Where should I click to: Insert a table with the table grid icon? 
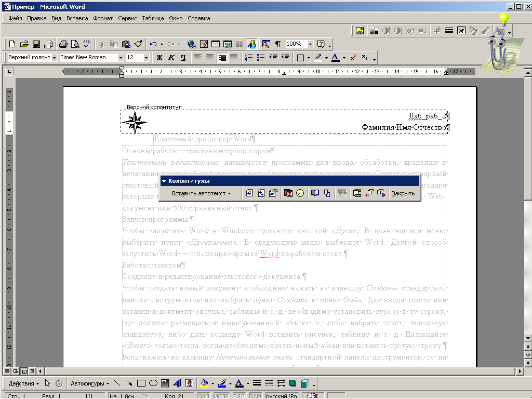click(216, 44)
